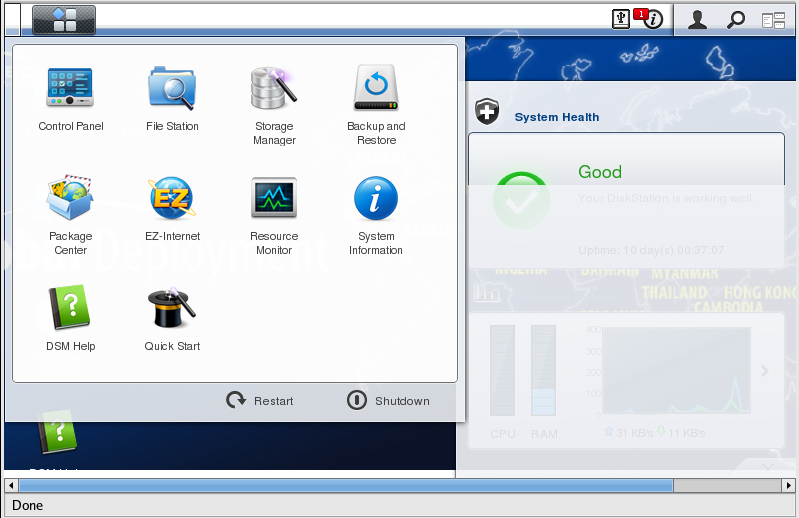Show next Resource Monitor graph arrow
The height and width of the screenshot is (518, 799).
point(764,371)
